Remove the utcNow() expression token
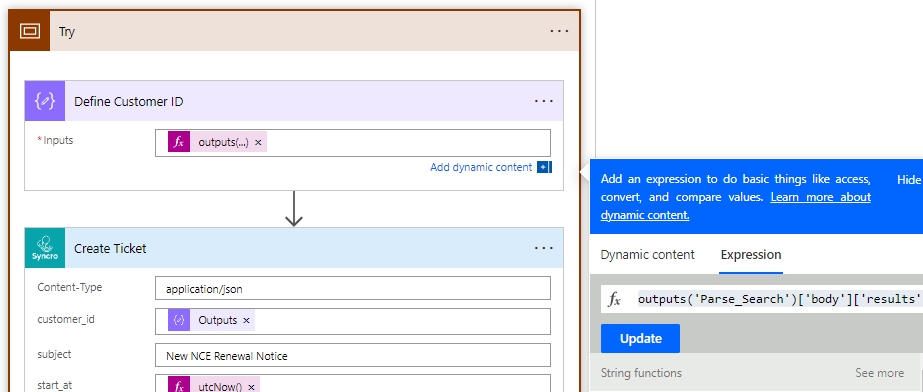The height and width of the screenshot is (392, 923). (x=251, y=387)
